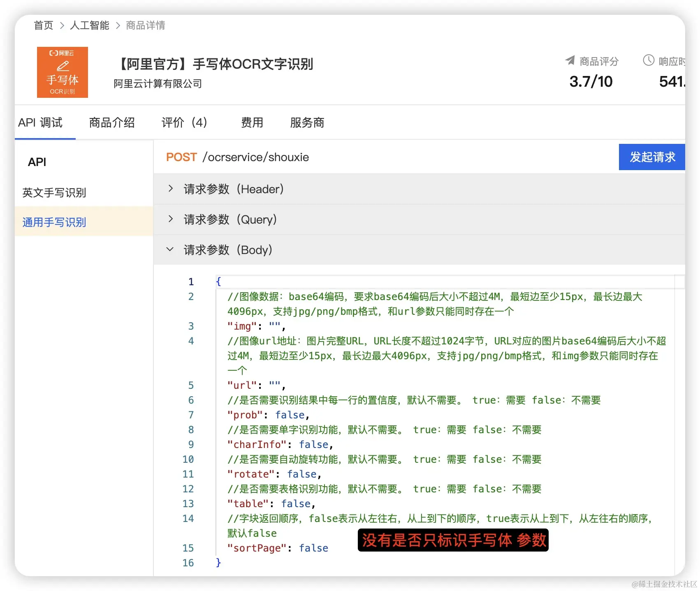
Task: Open the 评价 (4) tab
Action: pyautogui.click(x=184, y=122)
